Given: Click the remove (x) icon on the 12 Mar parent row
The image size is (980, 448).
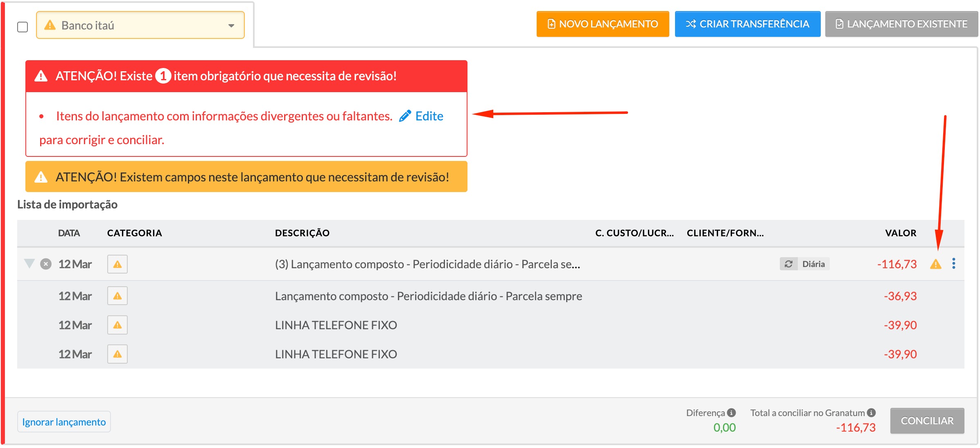Looking at the screenshot, I should coord(46,264).
